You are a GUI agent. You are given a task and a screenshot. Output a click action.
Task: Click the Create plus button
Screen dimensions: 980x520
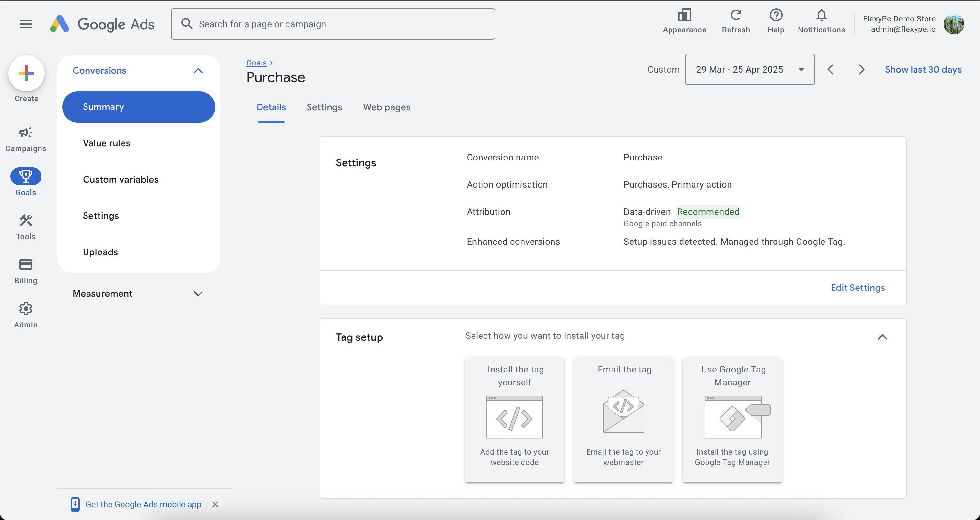tap(26, 73)
